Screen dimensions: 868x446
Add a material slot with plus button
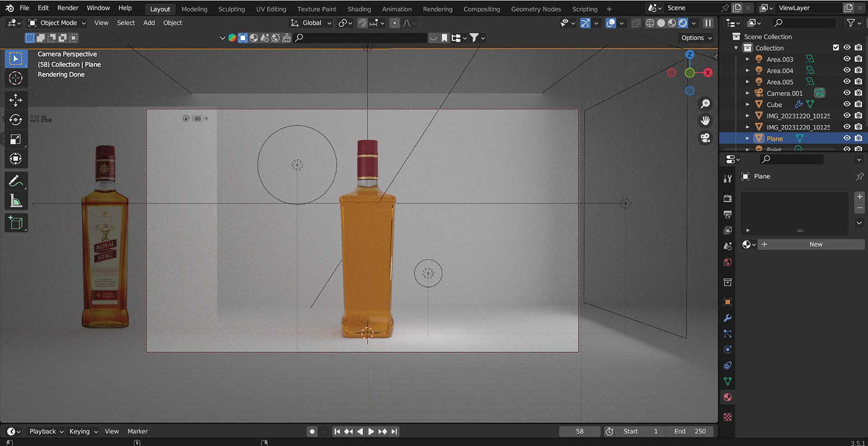[x=859, y=197]
